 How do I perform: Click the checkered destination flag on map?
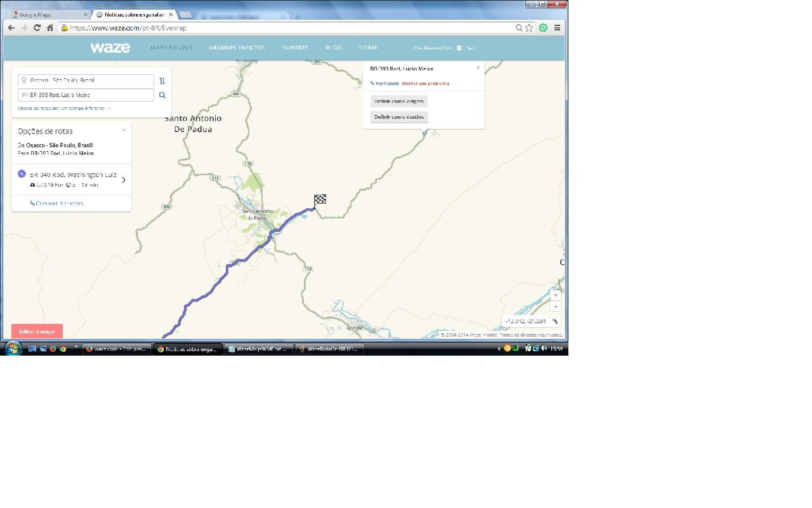pyautogui.click(x=320, y=200)
